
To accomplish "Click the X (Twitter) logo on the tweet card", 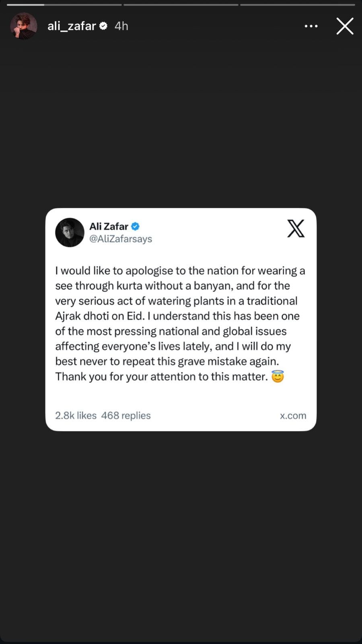I will [296, 229].
